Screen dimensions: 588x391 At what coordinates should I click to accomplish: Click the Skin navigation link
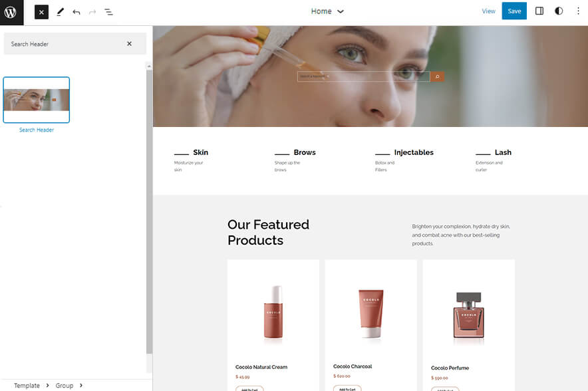[x=200, y=152]
